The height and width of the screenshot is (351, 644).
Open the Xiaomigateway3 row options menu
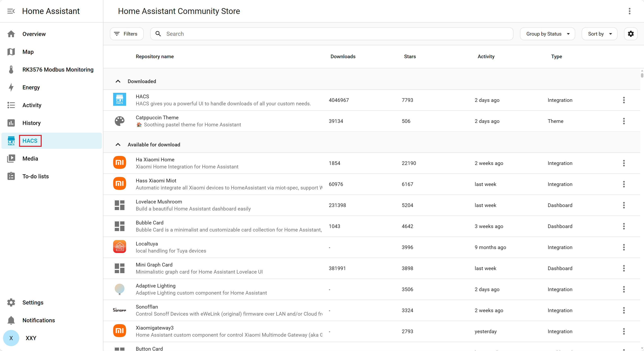624,332
